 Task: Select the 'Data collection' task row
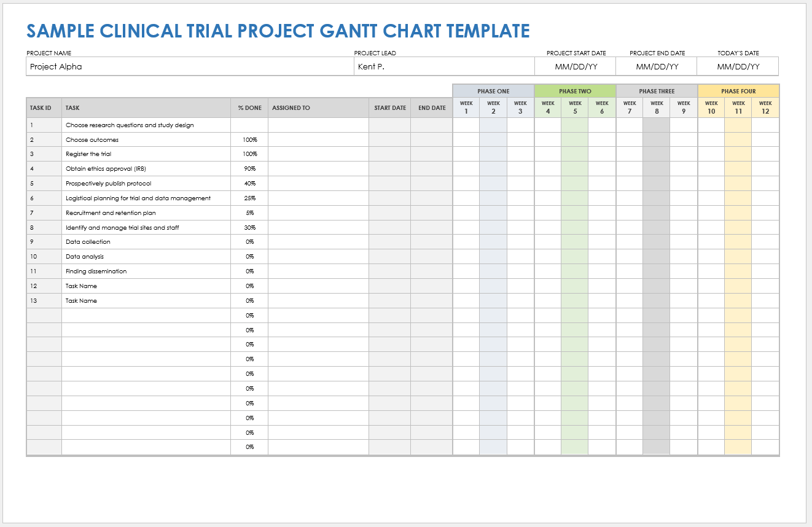point(85,242)
